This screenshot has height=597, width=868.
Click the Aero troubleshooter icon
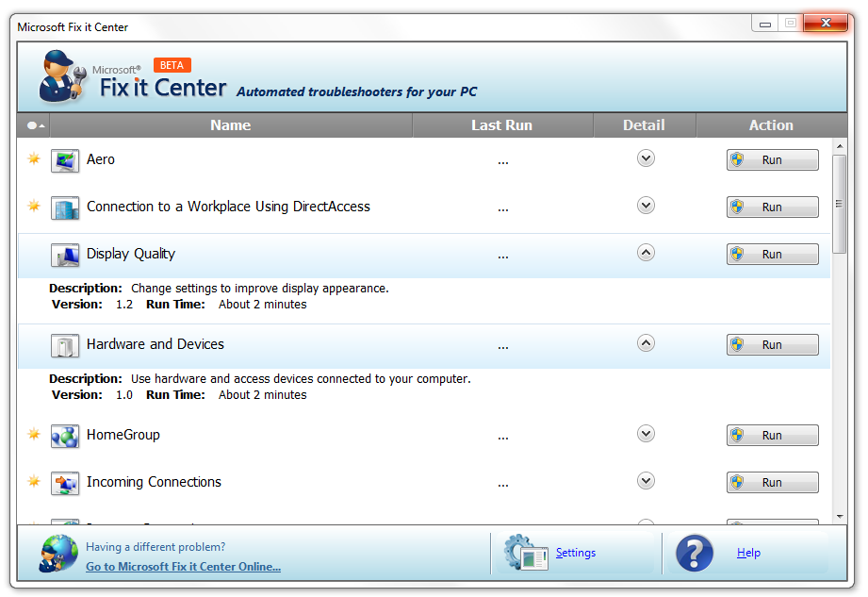coord(65,160)
